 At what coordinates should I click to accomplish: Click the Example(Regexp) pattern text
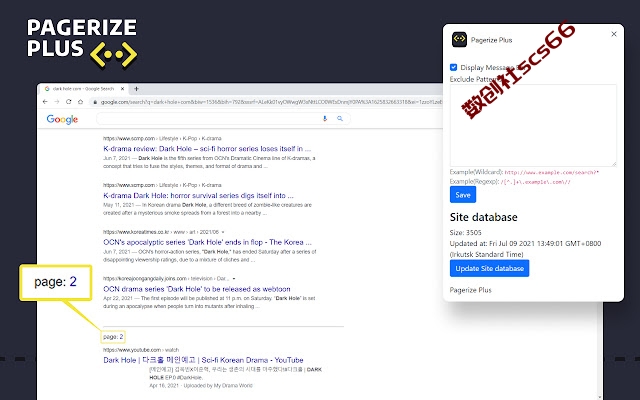(536, 182)
